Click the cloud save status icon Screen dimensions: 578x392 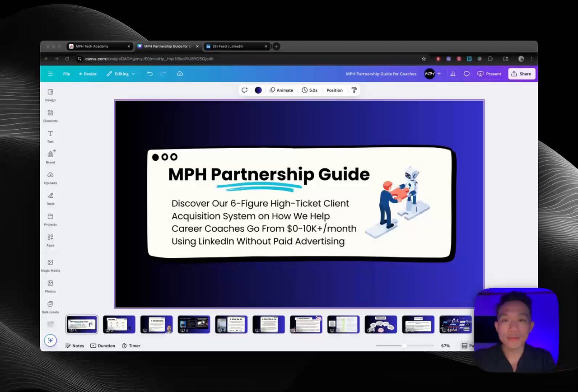(x=180, y=74)
